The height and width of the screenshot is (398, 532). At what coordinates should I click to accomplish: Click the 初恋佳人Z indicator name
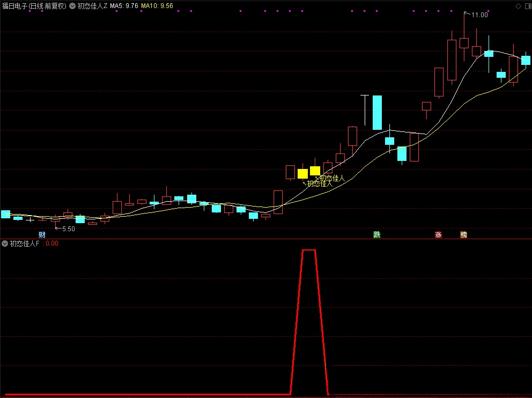[92, 6]
